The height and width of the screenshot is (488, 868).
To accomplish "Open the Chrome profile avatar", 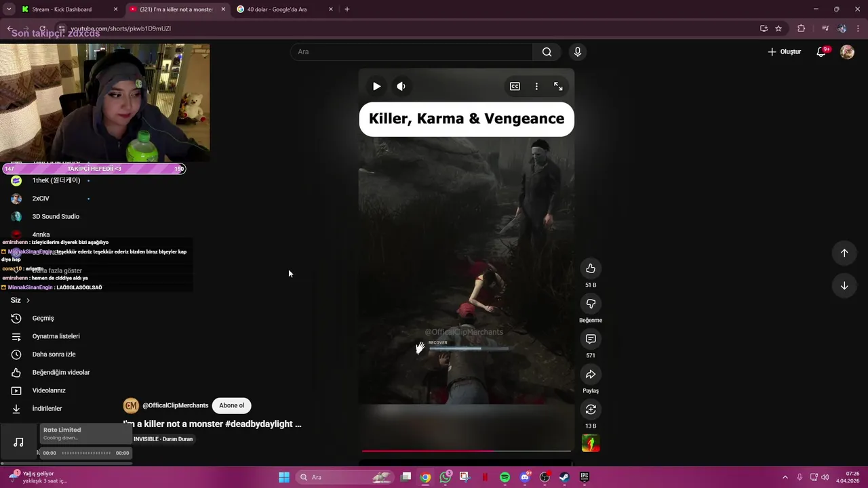I will 842,28.
